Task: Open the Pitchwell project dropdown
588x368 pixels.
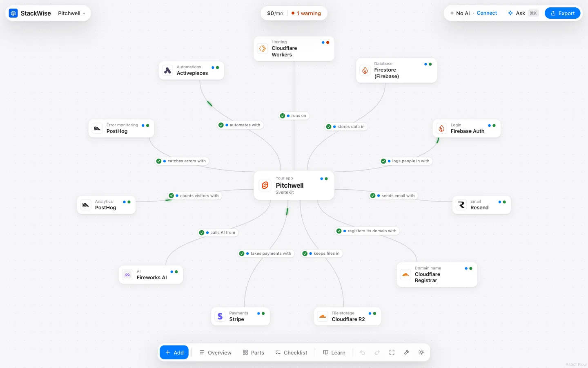Action: coord(71,13)
